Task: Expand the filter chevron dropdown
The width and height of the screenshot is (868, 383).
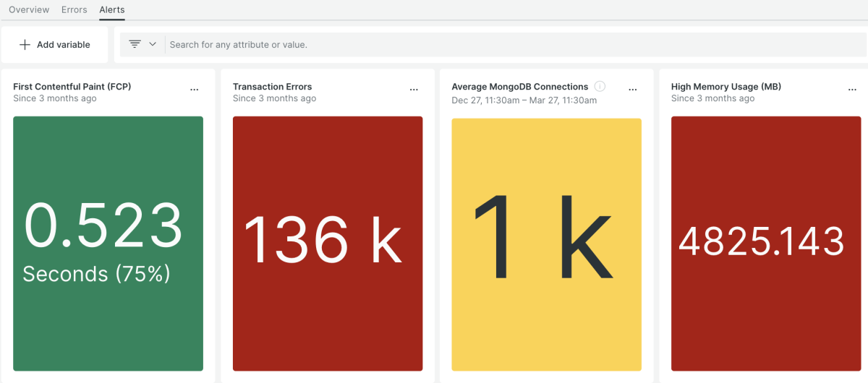Action: [153, 44]
